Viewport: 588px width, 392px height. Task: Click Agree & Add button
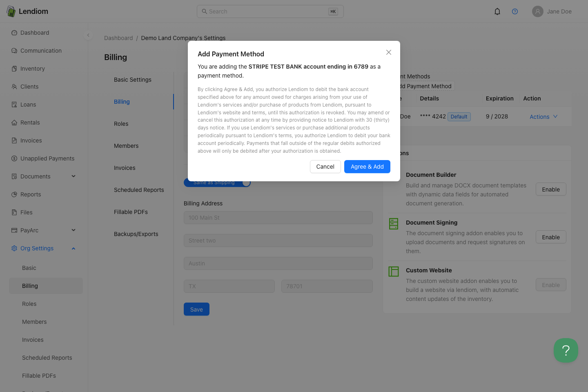click(x=367, y=167)
